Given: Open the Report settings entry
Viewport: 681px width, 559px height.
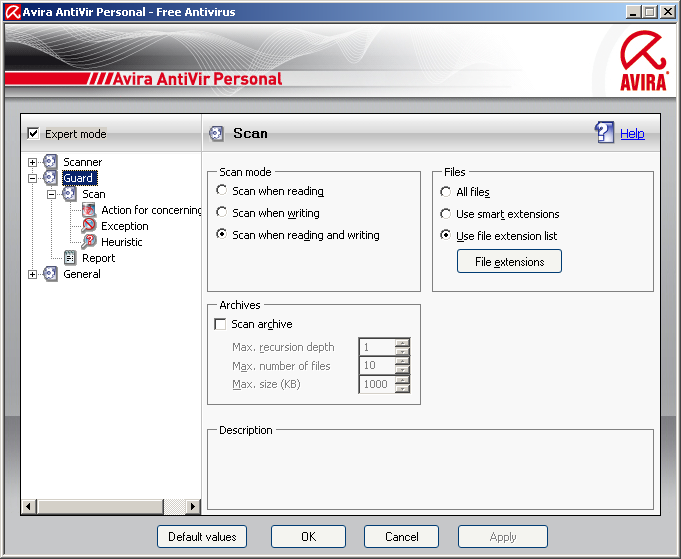Looking at the screenshot, I should 99,258.
